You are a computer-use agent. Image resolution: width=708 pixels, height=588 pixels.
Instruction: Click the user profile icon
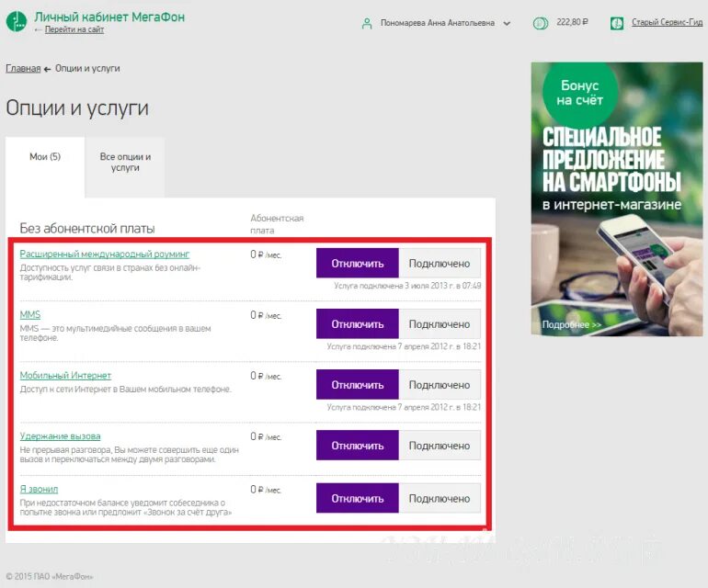(x=367, y=24)
